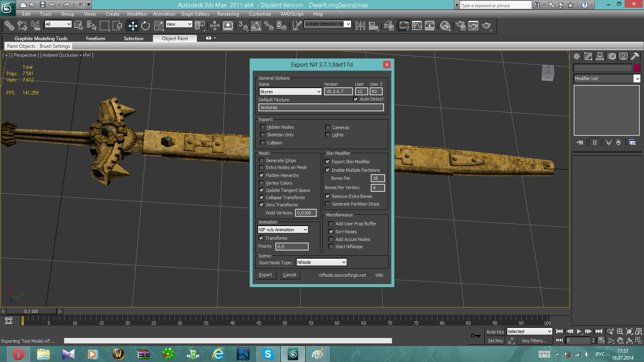Toggle Auto Detect checkbox
The height and width of the screenshot is (362, 644).
coord(355,99)
